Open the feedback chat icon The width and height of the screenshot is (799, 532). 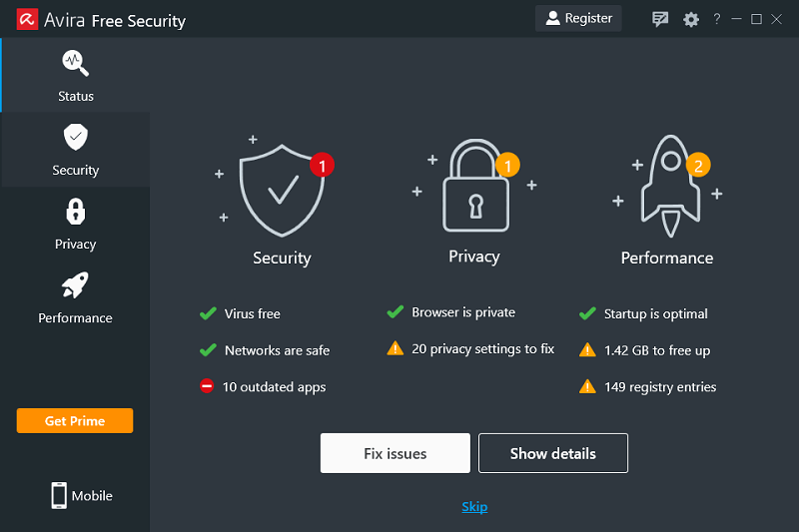tap(660, 19)
